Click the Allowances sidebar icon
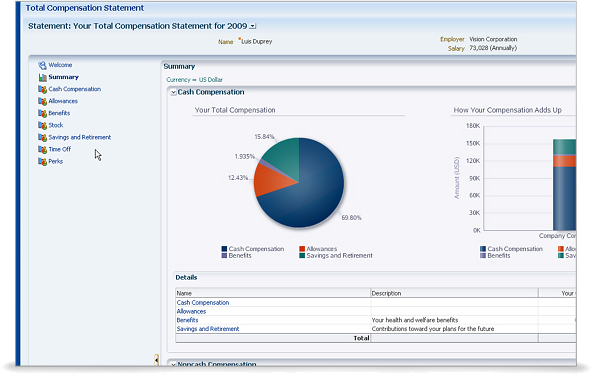Screen dimensions: 593x375 coord(42,101)
